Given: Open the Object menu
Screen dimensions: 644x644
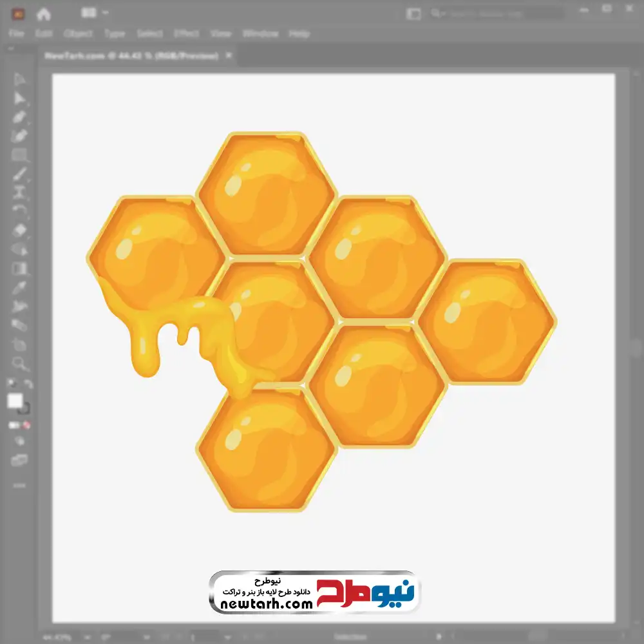Looking at the screenshot, I should [x=77, y=33].
